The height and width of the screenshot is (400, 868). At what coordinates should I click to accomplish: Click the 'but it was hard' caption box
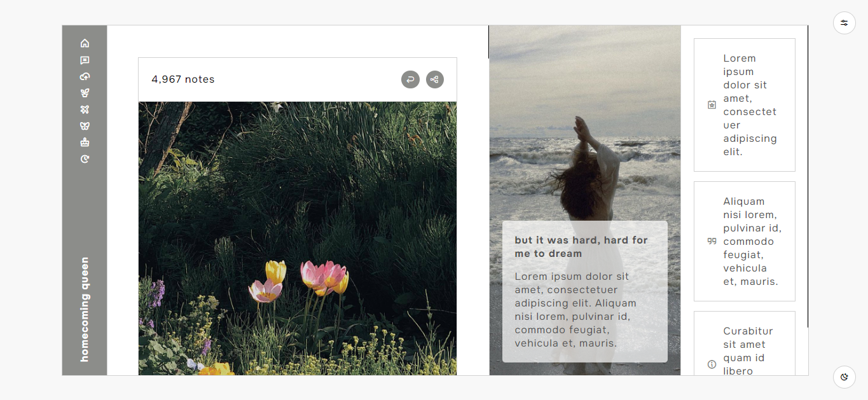point(585,291)
